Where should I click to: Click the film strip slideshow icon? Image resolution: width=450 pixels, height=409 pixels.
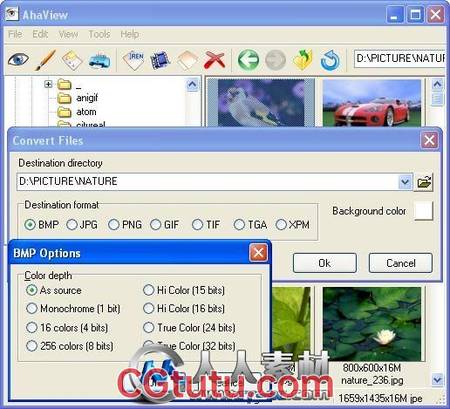pos(160,60)
